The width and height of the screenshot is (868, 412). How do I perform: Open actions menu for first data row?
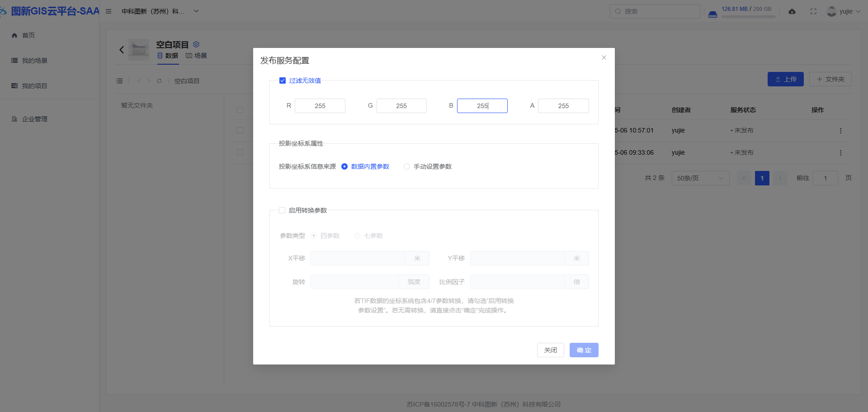coord(840,131)
